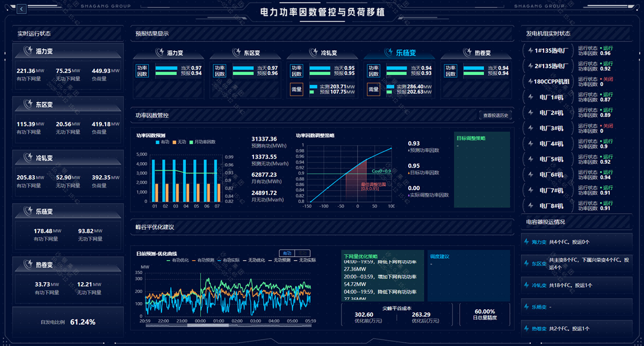Click the back arrow in top-left corner

pyautogui.click(x=22, y=9)
